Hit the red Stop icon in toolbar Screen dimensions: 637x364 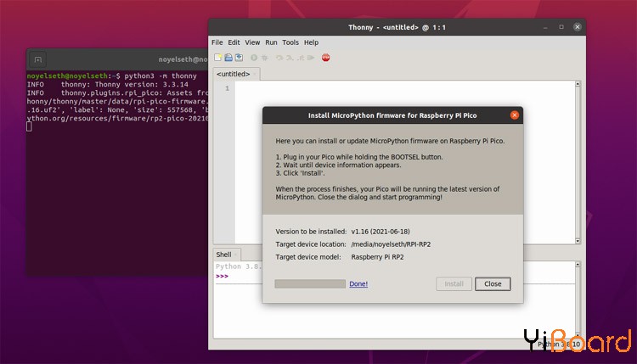(x=326, y=58)
